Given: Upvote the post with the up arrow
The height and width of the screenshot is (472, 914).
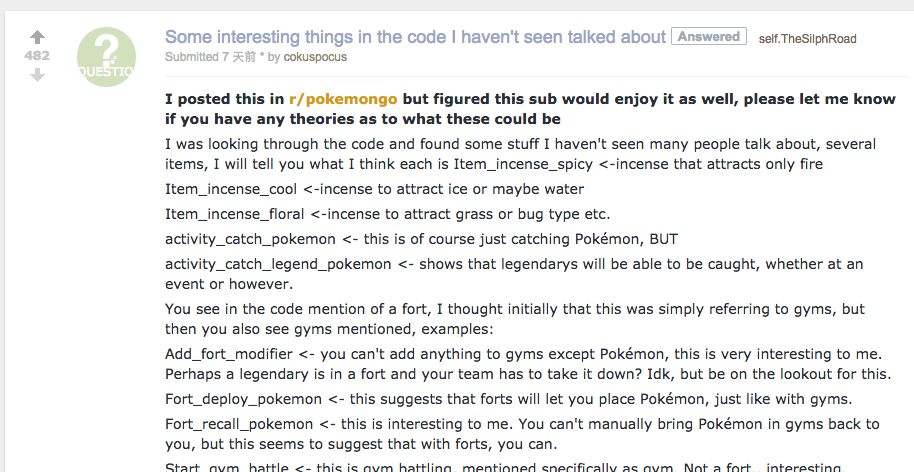Looking at the screenshot, I should (38, 38).
